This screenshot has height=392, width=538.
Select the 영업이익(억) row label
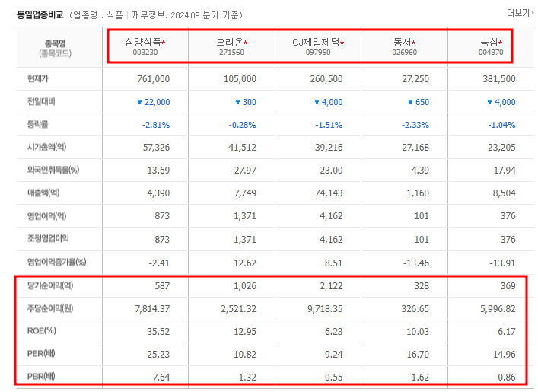click(x=46, y=216)
